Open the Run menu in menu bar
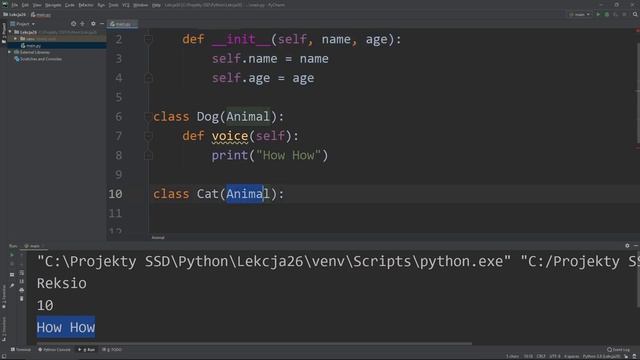640x360 pixels. click(x=101, y=5)
